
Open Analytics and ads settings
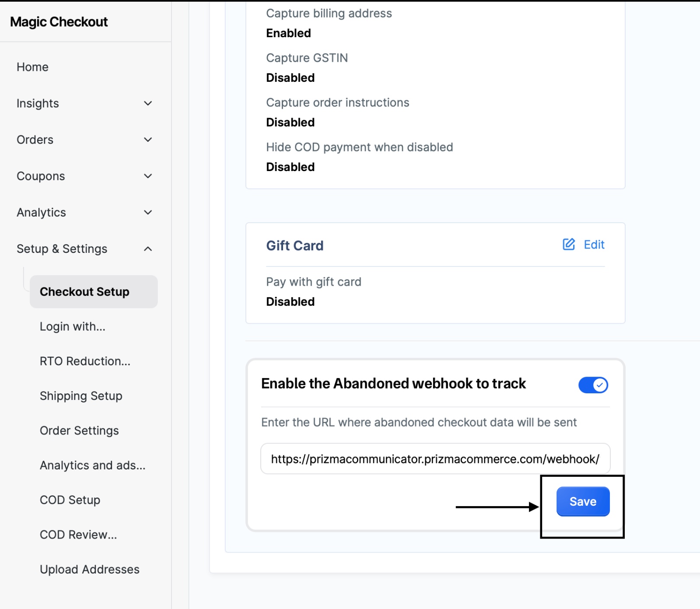pyautogui.click(x=92, y=465)
